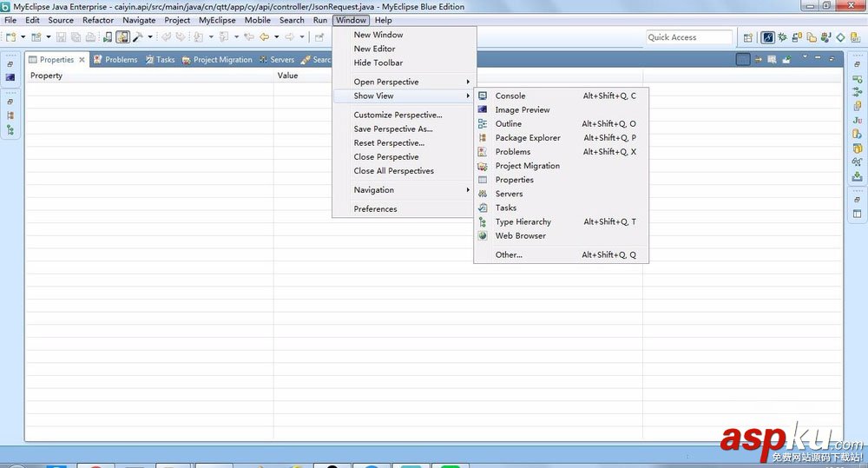This screenshot has height=468, width=868.
Task: Choose Save Perspective As...
Action: pos(404,129)
